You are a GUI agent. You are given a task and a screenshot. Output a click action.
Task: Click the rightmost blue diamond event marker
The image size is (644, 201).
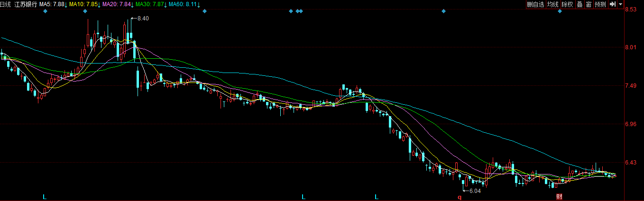click(x=560, y=11)
